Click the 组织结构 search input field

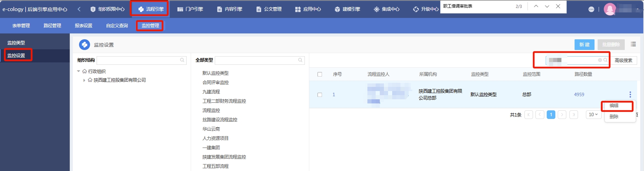pyautogui.click(x=138, y=60)
